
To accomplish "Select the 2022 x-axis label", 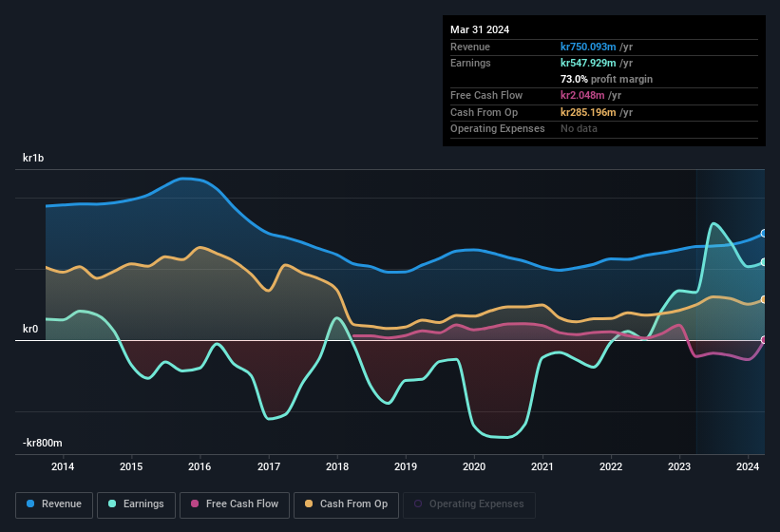I will click(611, 466).
